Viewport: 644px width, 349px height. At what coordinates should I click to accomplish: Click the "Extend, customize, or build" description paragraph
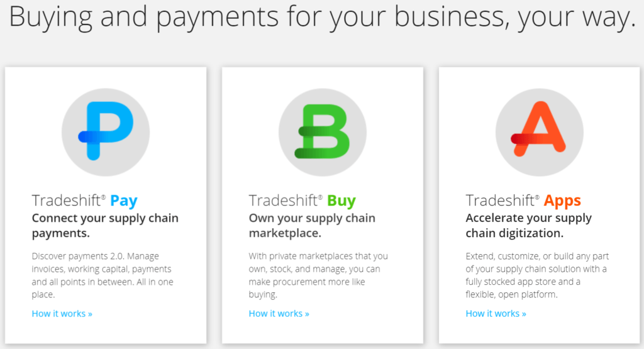537,275
